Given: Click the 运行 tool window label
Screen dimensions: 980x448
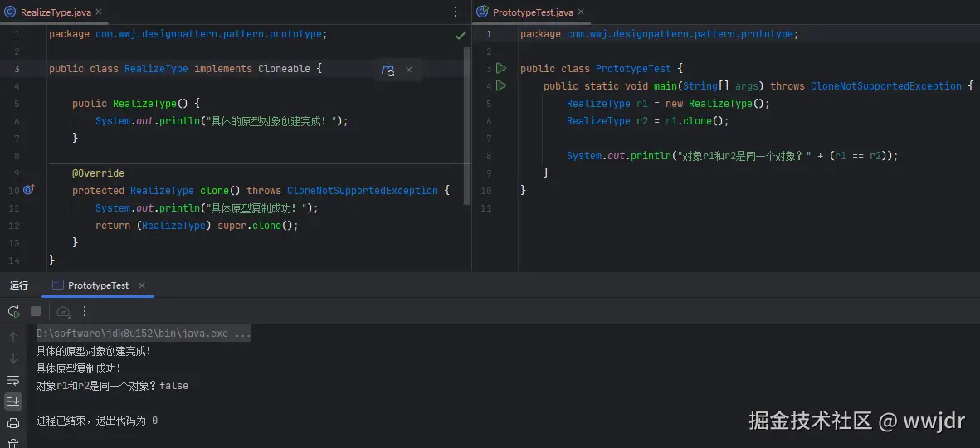Looking at the screenshot, I should 19,285.
